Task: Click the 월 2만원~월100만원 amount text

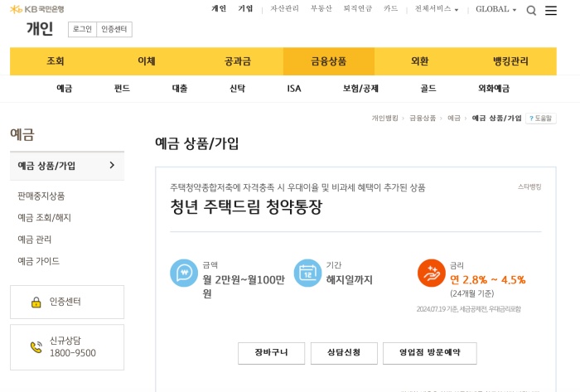Action: pyautogui.click(x=244, y=287)
